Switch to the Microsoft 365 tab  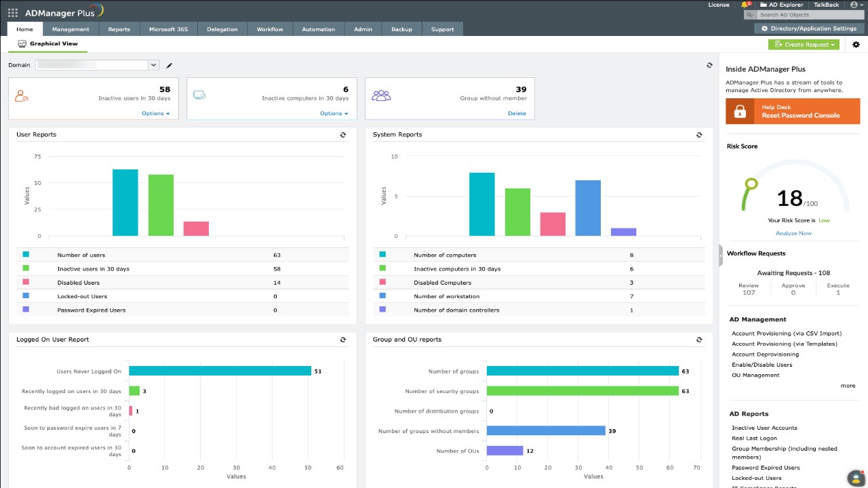[169, 29]
